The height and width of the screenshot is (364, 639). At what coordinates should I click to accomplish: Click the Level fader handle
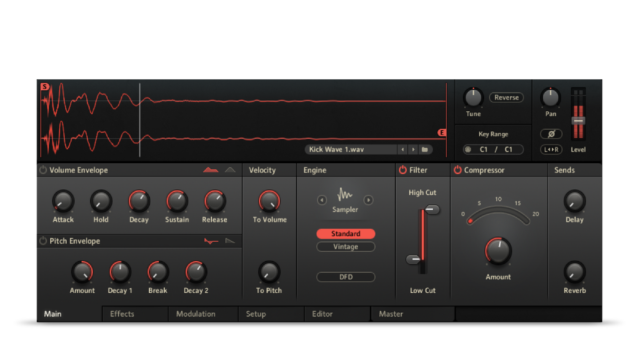click(x=578, y=121)
